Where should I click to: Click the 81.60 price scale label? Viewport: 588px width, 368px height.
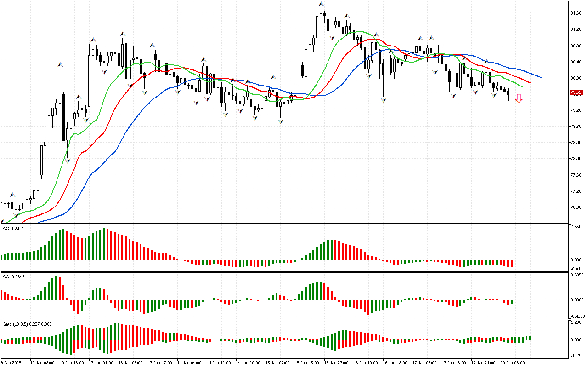pos(576,13)
